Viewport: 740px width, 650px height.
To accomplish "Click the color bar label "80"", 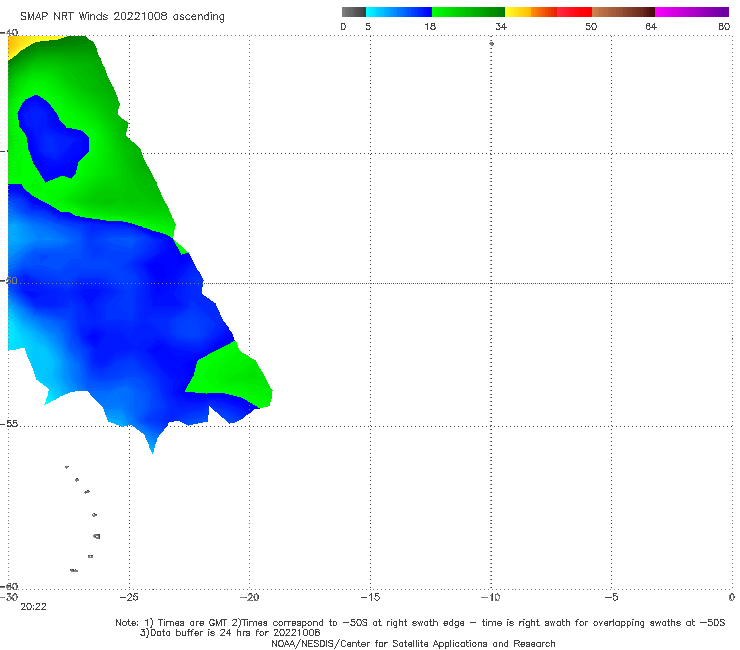I will (x=724, y=26).
